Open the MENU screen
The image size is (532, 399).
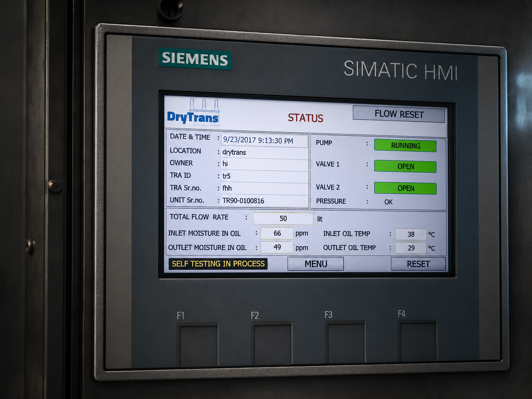pyautogui.click(x=316, y=264)
